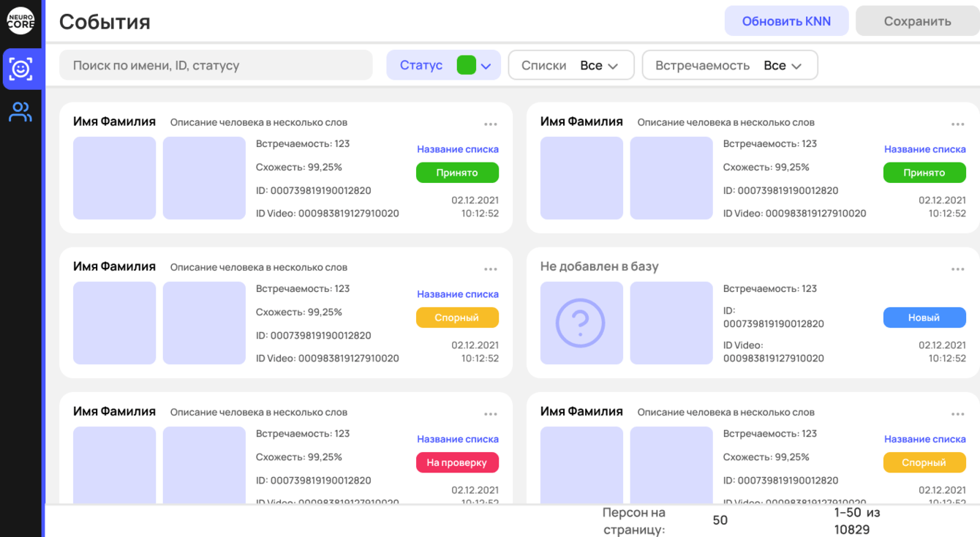
Task: Click Имя Фамилия in the На проверку card
Action: tap(114, 411)
